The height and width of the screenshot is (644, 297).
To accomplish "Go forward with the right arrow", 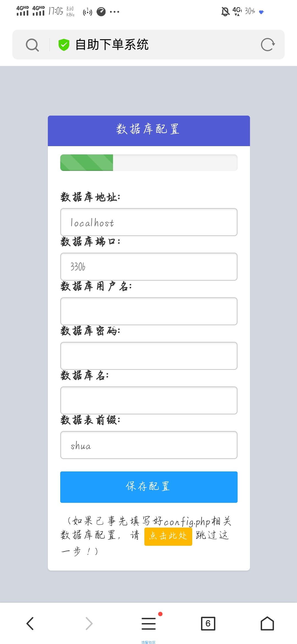I will [x=89, y=623].
